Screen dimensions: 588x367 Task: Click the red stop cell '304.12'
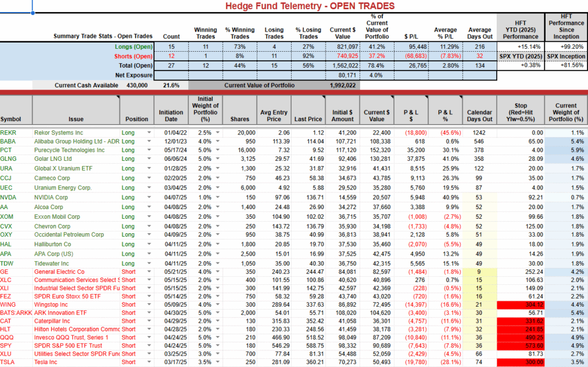click(520, 305)
